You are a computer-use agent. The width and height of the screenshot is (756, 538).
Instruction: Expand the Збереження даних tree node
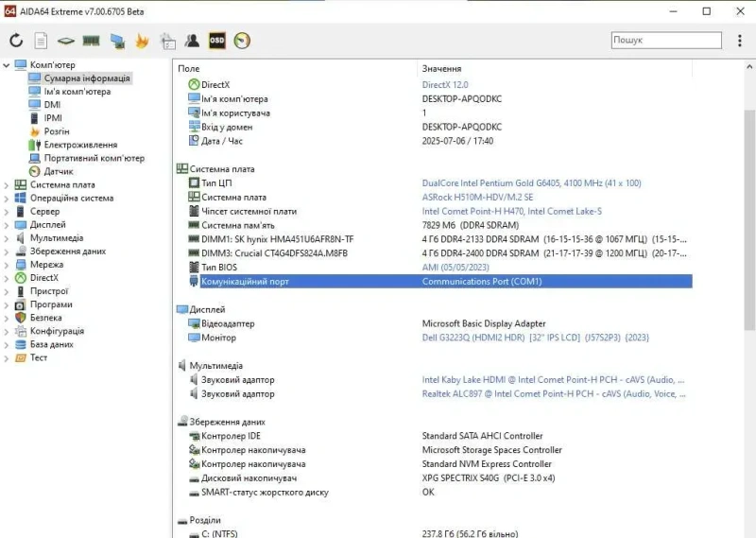[7, 252]
